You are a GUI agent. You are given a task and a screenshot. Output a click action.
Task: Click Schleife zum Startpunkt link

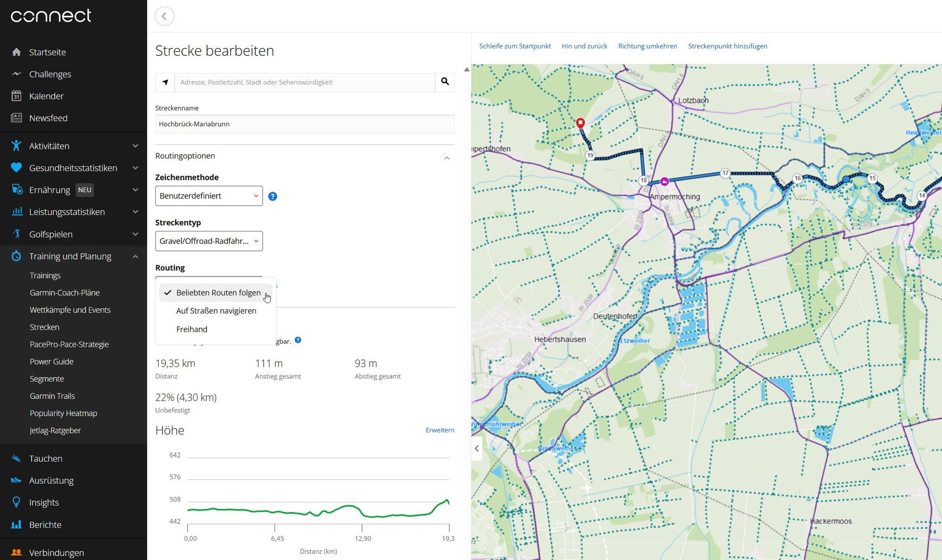click(515, 46)
